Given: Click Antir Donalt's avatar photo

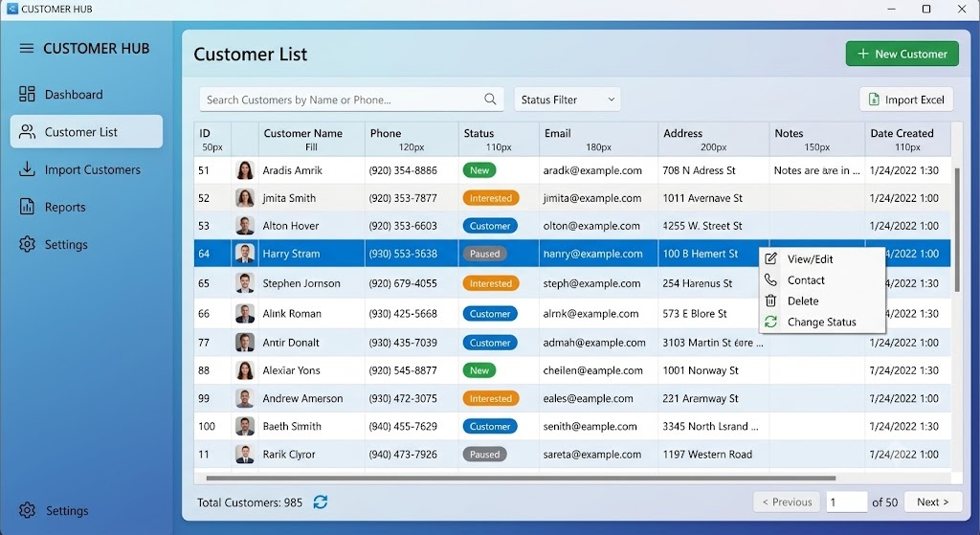Looking at the screenshot, I should (244, 343).
